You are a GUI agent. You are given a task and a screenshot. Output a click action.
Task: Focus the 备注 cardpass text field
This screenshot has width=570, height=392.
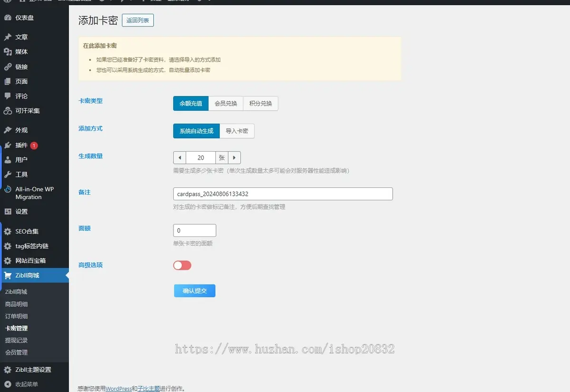[283, 194]
